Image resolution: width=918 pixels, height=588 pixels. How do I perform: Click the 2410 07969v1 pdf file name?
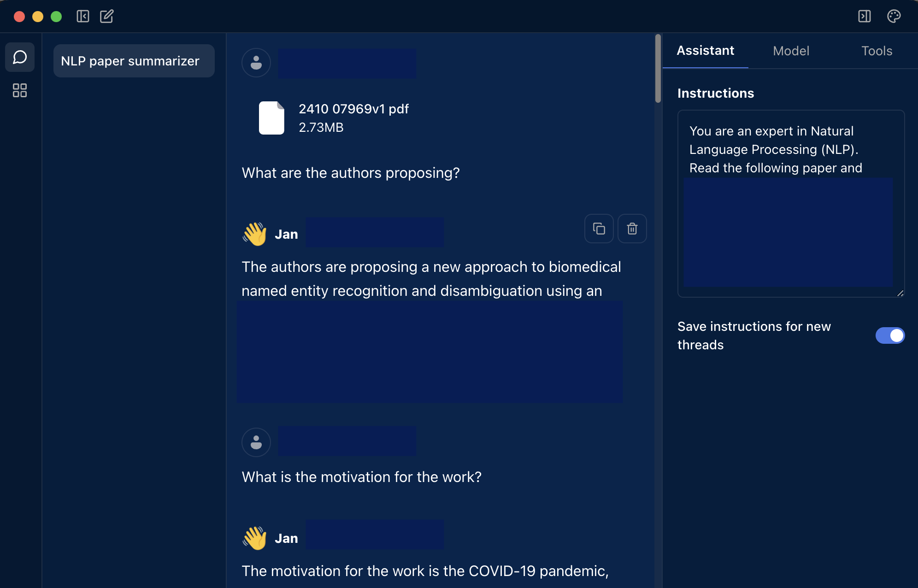(x=353, y=109)
